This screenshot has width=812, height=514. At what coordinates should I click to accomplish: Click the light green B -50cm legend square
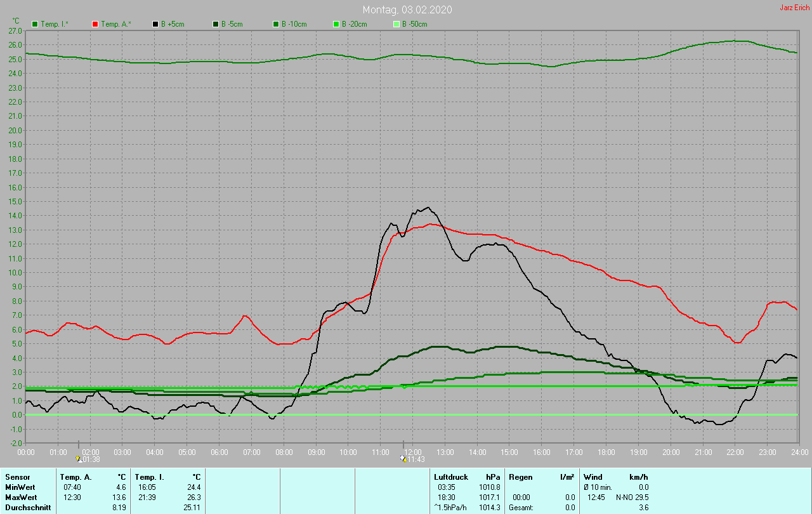(x=396, y=24)
